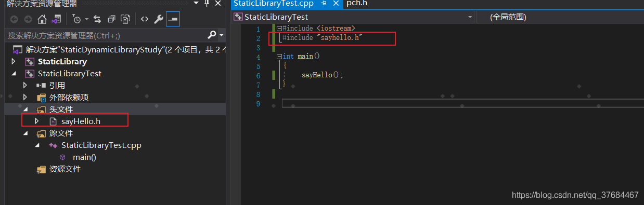Click the #include "sayhello.h" line
644x205 pixels.
[322, 38]
